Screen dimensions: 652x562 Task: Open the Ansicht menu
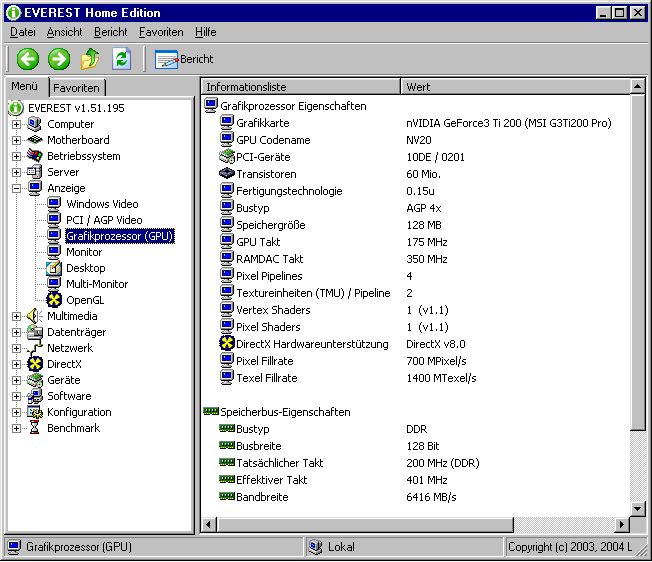pyautogui.click(x=64, y=32)
